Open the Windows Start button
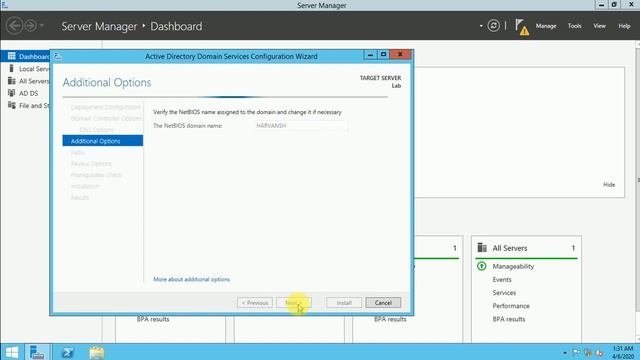 click(x=12, y=352)
